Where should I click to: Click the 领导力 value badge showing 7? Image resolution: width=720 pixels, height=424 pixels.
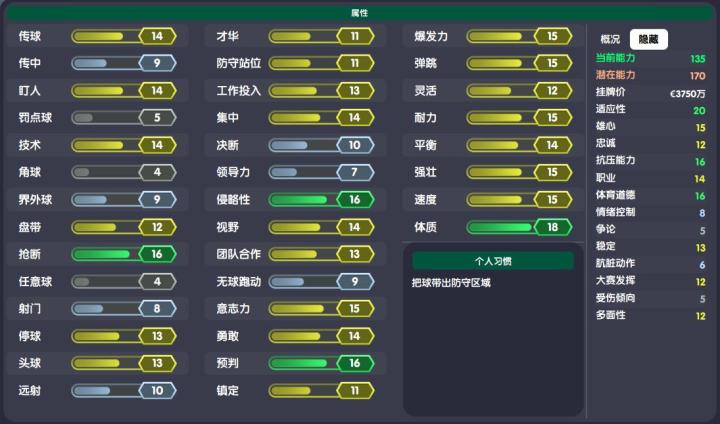(x=354, y=172)
